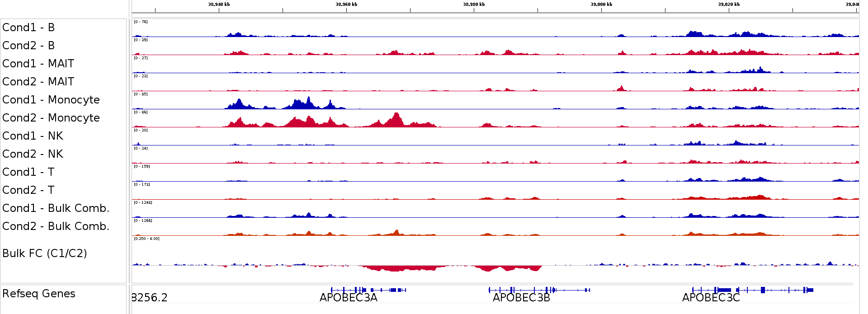
Task: Select the Cond2 - T track label
Action: [x=28, y=190]
